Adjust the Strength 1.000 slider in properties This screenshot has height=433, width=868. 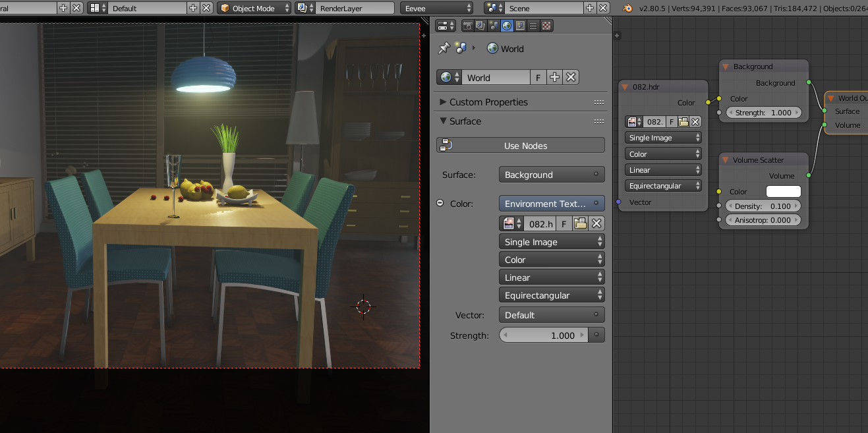[x=543, y=335]
